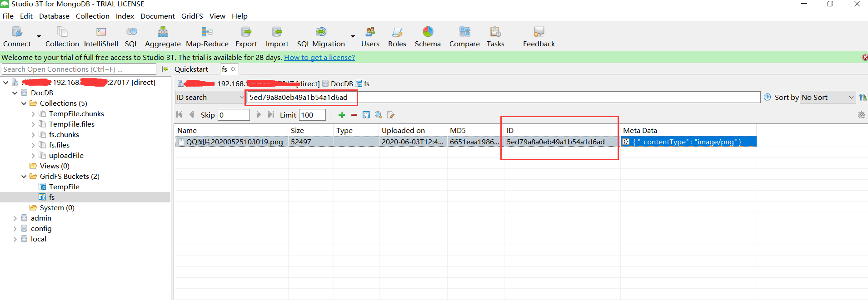
Task: Toggle sort order direction icon
Action: click(x=863, y=97)
